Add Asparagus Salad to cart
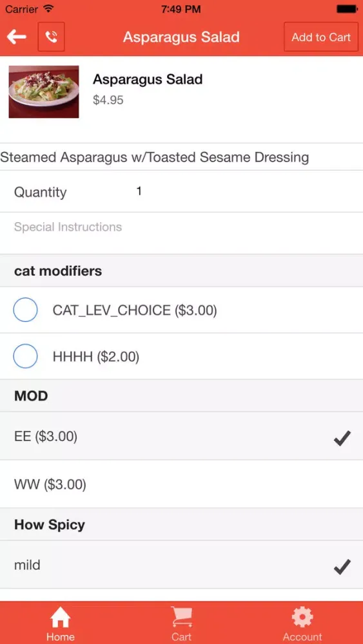The height and width of the screenshot is (644, 363). (321, 37)
